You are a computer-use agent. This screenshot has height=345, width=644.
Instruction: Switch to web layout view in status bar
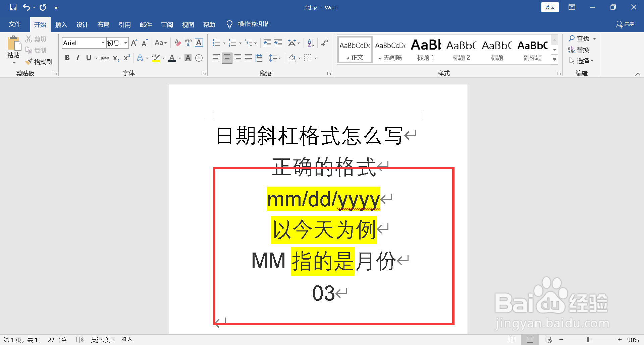click(x=548, y=340)
